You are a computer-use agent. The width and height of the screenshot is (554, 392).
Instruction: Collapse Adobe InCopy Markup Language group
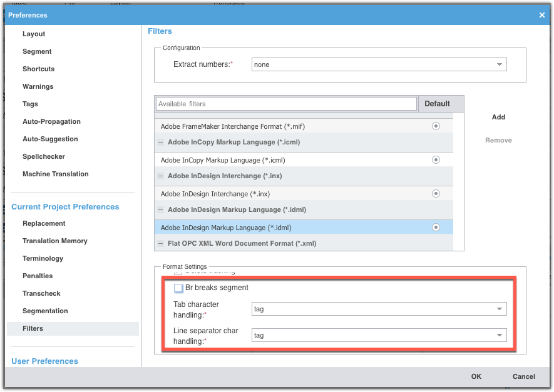point(160,142)
